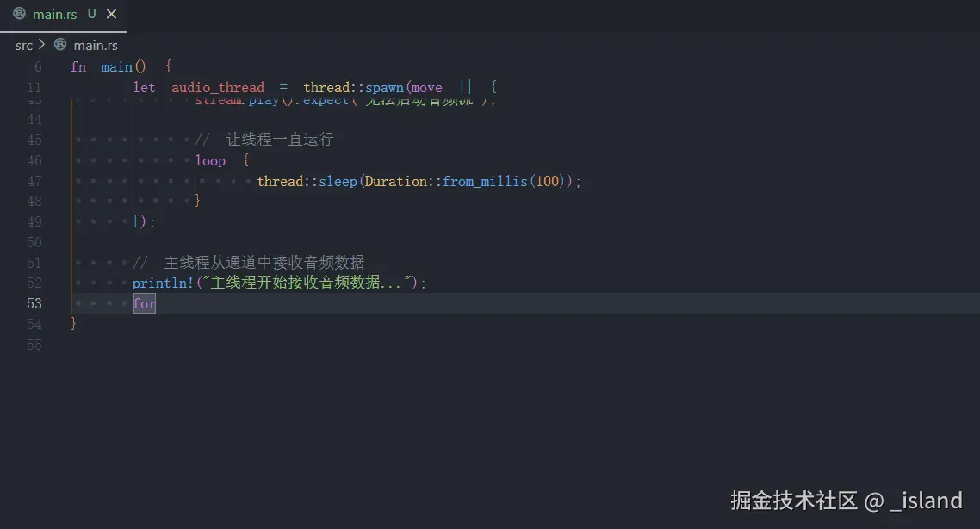Click the chevron between src and main.rs

[40, 45]
